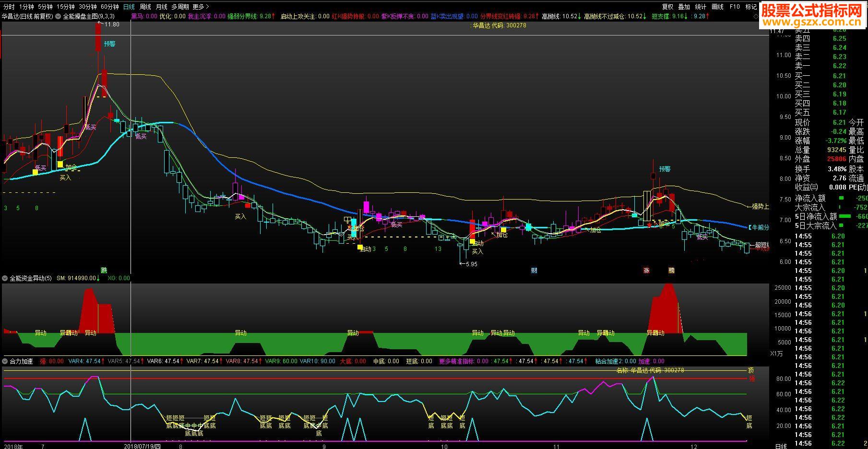
Task: Click the blue 财 info marker
Action: click(x=534, y=271)
